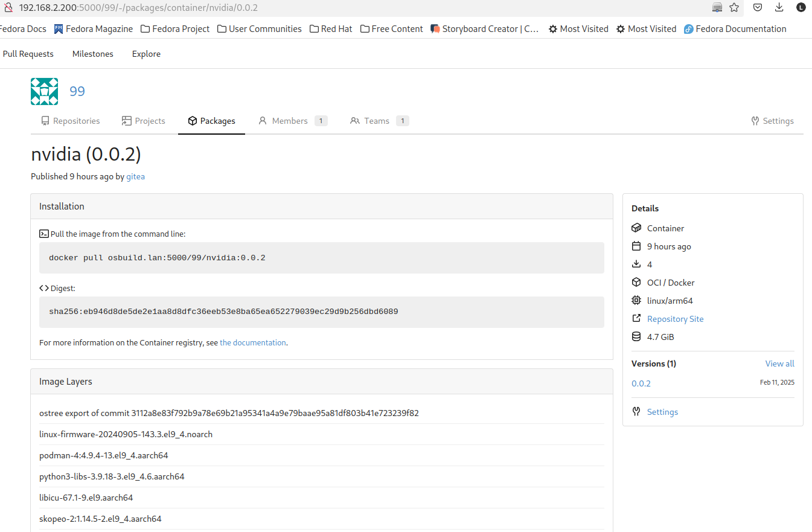Open the 99 organization name link
Viewport: 812px width, 532px height.
pos(77,91)
